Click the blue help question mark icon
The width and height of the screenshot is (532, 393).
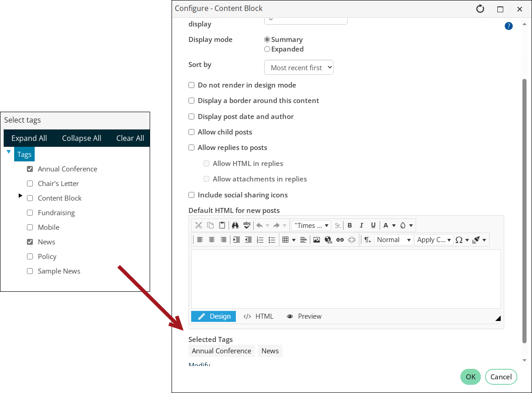tap(509, 26)
